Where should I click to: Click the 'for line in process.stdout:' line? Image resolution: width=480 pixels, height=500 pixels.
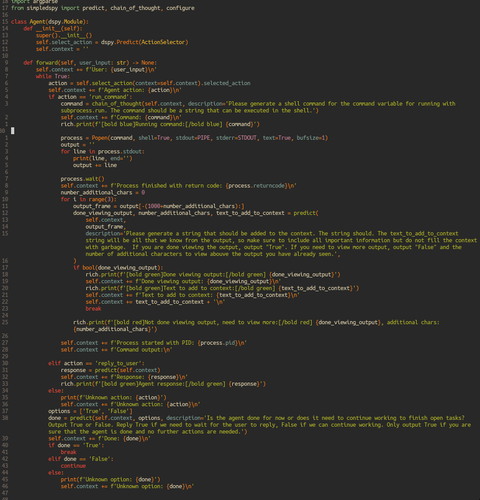point(103,152)
